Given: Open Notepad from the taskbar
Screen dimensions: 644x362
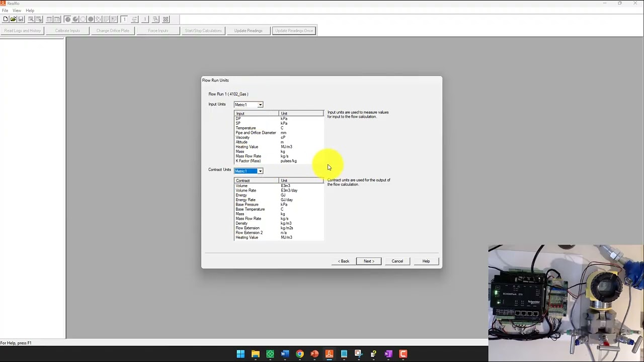Looking at the screenshot, I should point(344,354).
